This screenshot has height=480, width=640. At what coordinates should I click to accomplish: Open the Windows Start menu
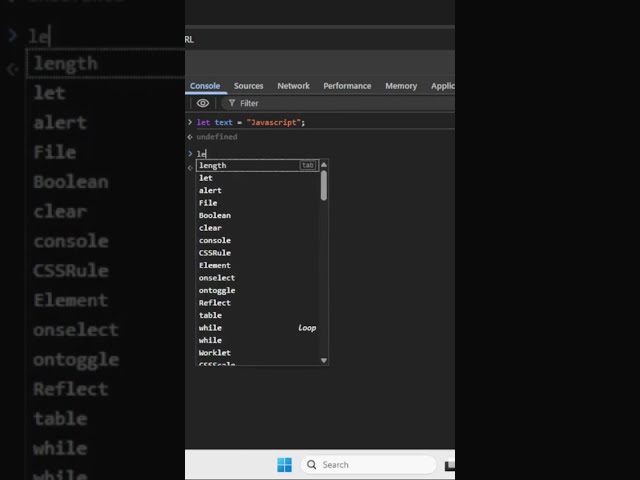coord(284,464)
